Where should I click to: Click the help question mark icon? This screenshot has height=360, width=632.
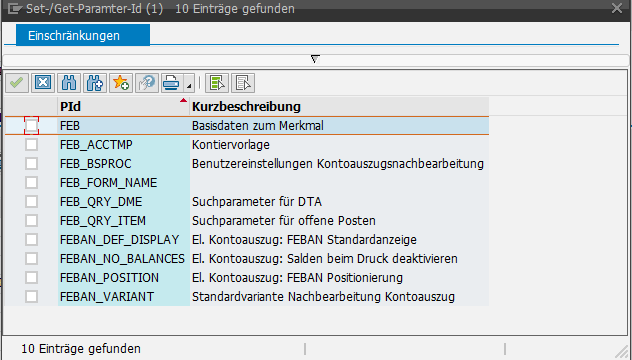[x=147, y=83]
